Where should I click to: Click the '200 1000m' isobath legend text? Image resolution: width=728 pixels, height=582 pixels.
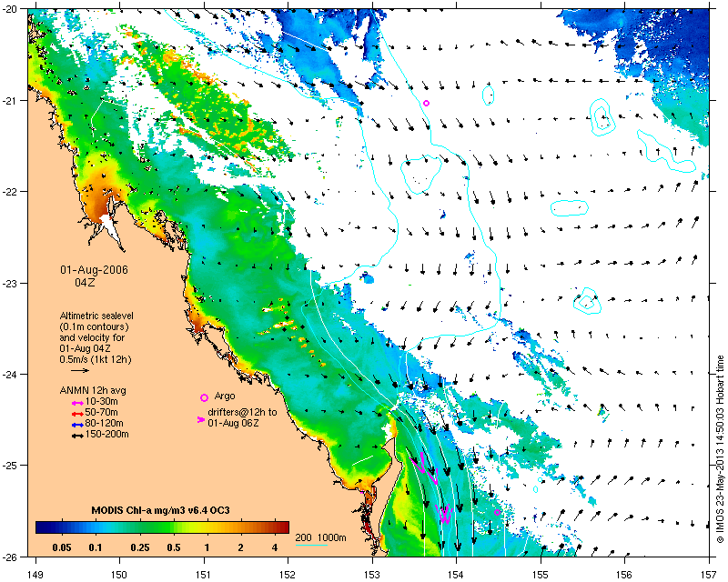click(321, 538)
